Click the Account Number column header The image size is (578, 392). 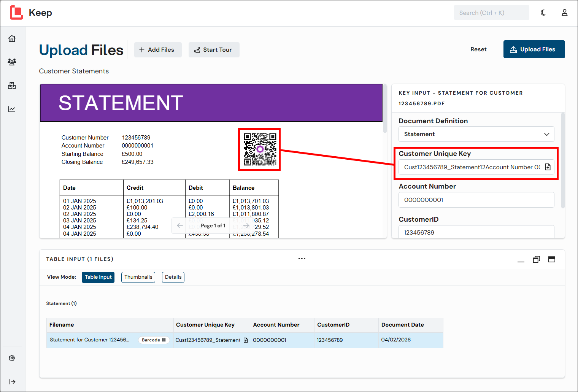282,325
